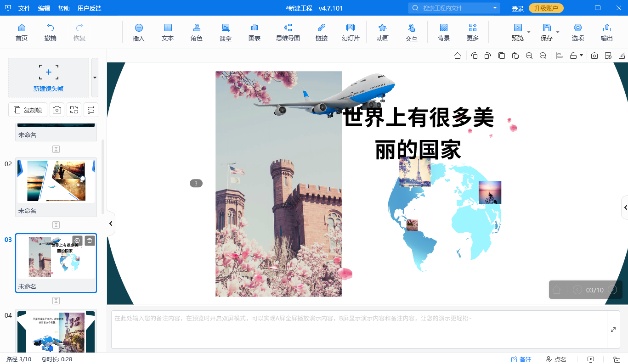
Task: Open the 思维导图 mind map tool
Action: (288, 33)
